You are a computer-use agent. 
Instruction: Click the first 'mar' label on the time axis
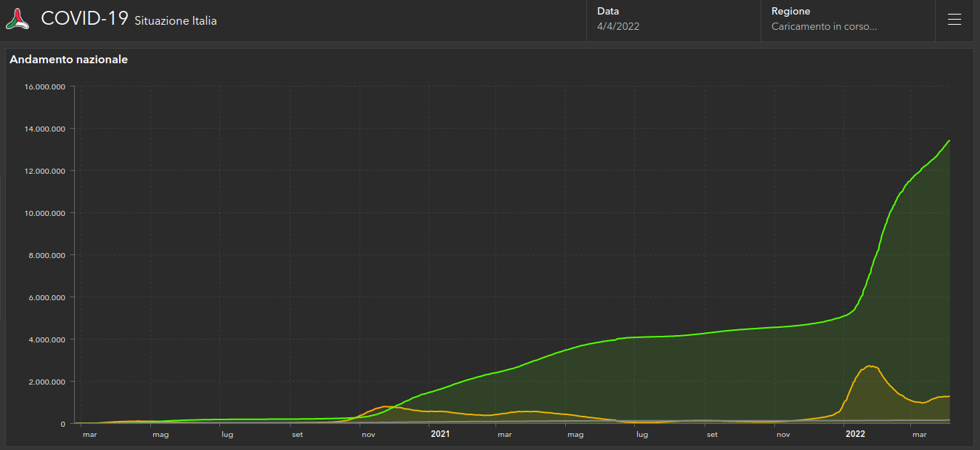pyautogui.click(x=90, y=435)
